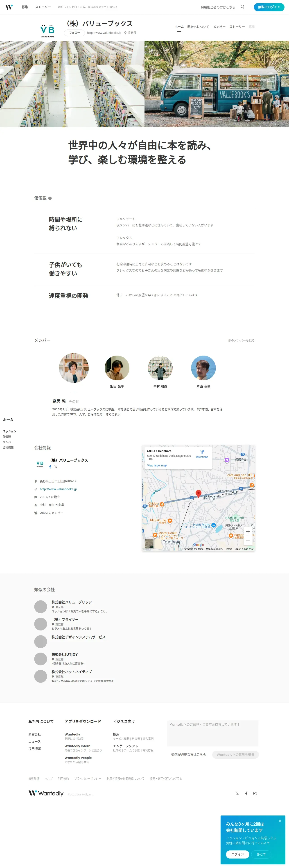The width and height of the screenshot is (289, 868).
Task: Click 280人のメンバー text
Action: pyautogui.click(x=52, y=512)
